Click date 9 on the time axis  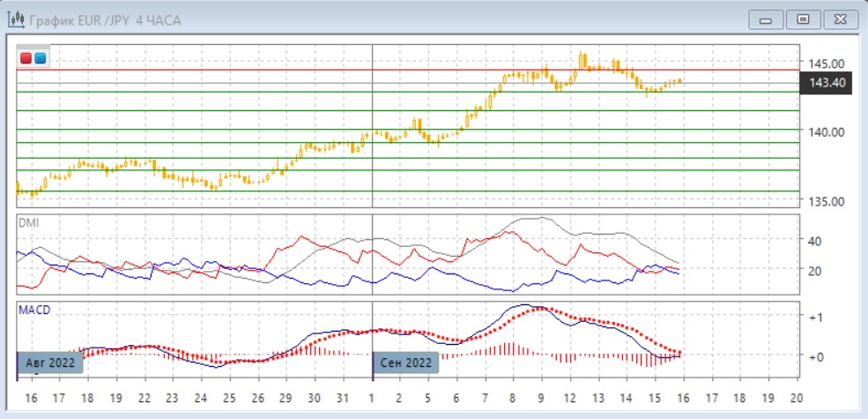click(x=540, y=399)
